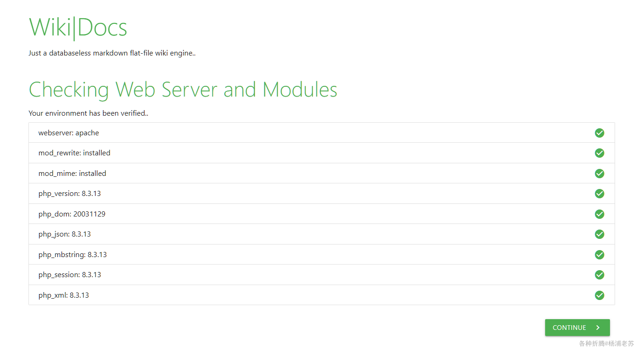Select the 'php_version: 8.3.13' text

69,194
